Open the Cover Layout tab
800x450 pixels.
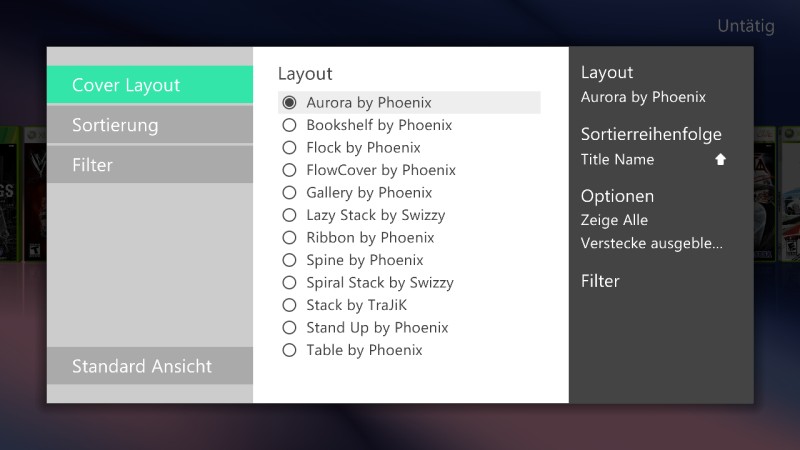tap(149, 85)
